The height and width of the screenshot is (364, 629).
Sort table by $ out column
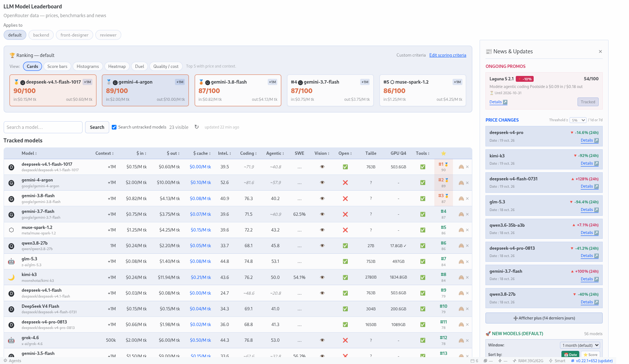173,153
